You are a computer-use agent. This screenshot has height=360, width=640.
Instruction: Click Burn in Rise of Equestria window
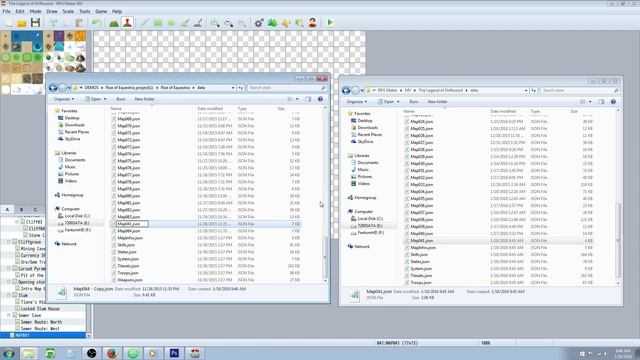tap(121, 99)
